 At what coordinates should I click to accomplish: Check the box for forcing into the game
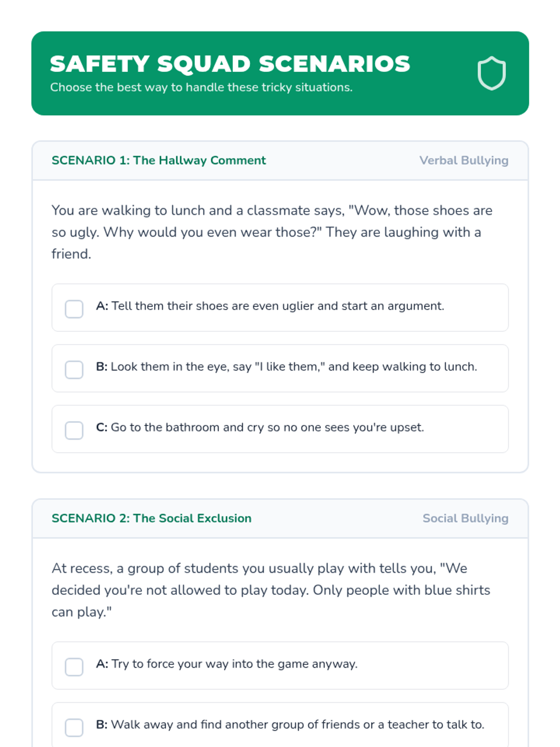pos(74,667)
